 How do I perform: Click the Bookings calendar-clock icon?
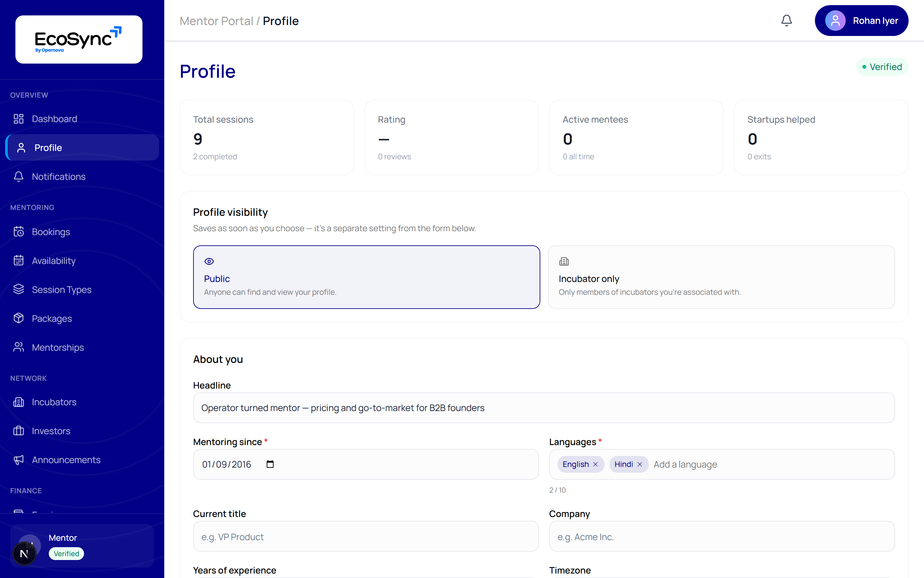[x=18, y=232]
